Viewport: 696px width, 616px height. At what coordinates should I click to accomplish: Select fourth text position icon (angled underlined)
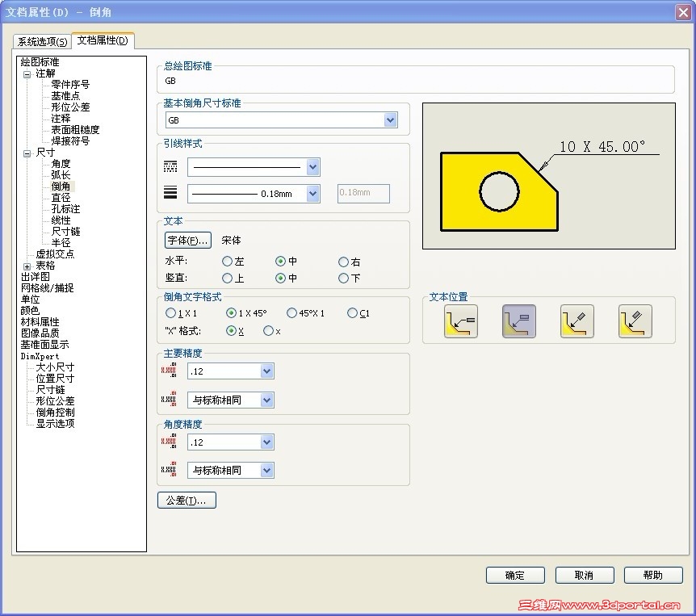tap(635, 321)
